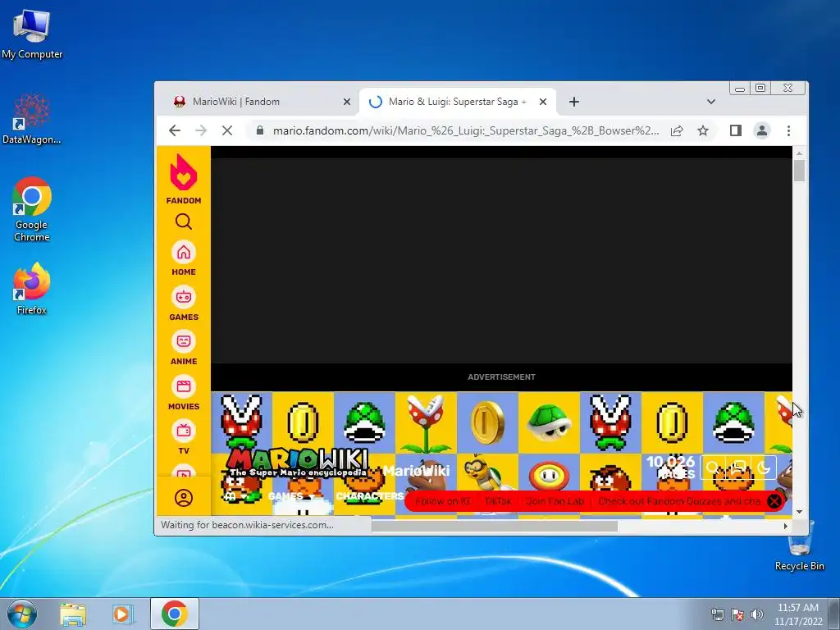Viewport: 840px width, 630px height.
Task: View site lock information
Action: tap(260, 130)
